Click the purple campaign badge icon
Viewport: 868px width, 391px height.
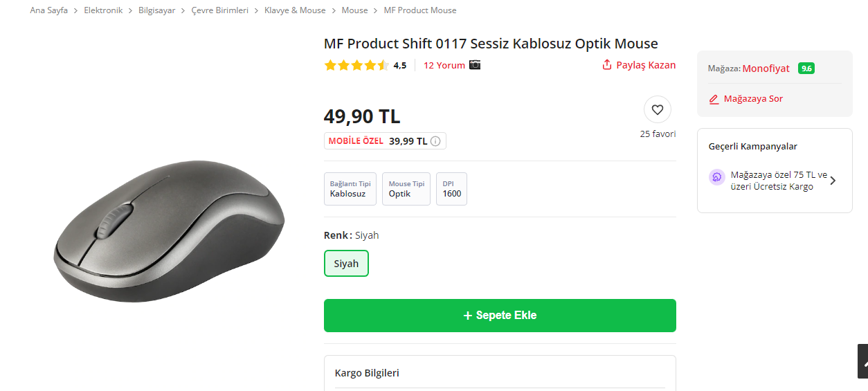(x=717, y=177)
